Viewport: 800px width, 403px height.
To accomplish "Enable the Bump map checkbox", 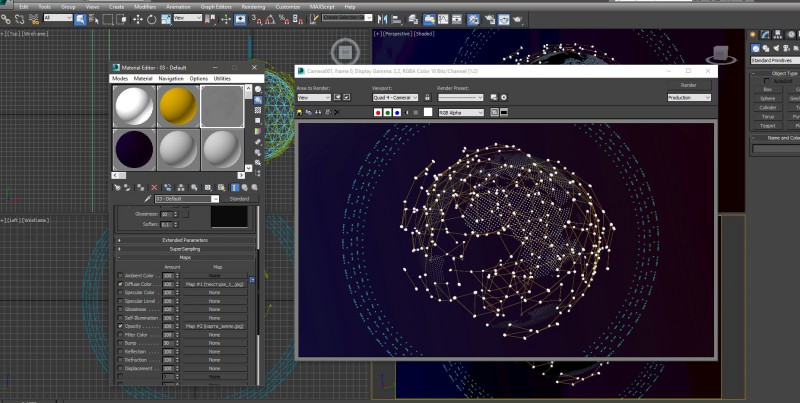I will tap(120, 343).
